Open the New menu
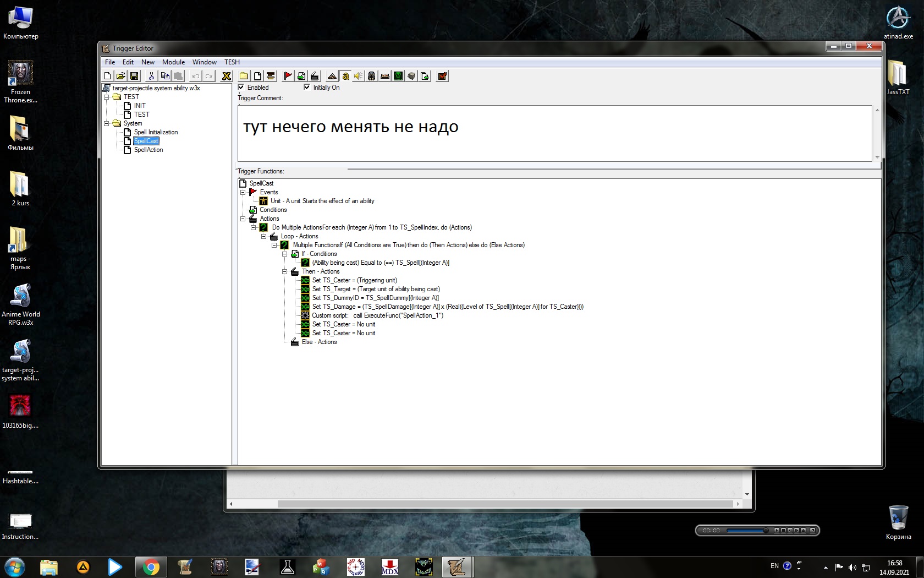Screen dimensions: 924x578 pos(148,62)
